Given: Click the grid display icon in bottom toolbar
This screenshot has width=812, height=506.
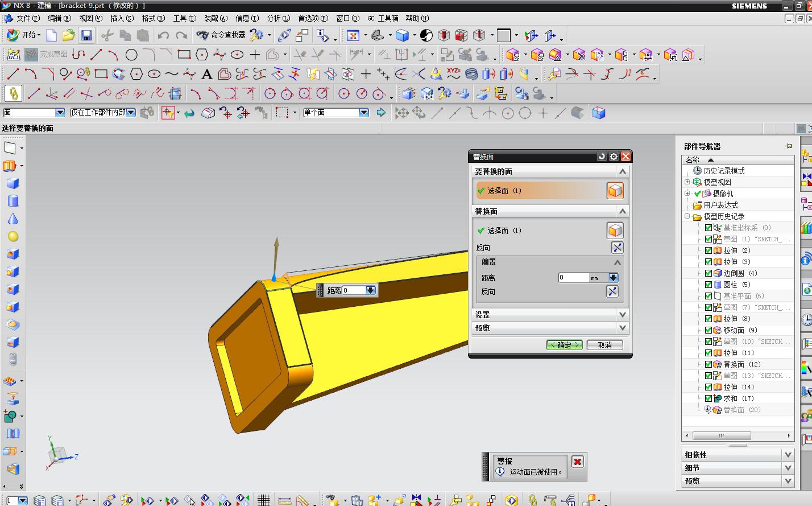Looking at the screenshot, I should [x=263, y=500].
